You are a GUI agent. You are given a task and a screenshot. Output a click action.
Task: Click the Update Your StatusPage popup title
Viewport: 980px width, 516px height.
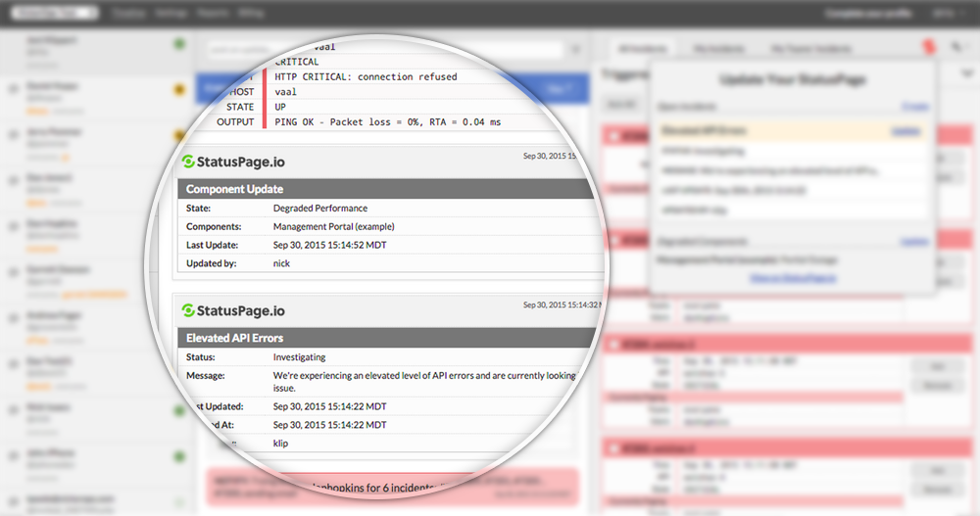coord(793,80)
